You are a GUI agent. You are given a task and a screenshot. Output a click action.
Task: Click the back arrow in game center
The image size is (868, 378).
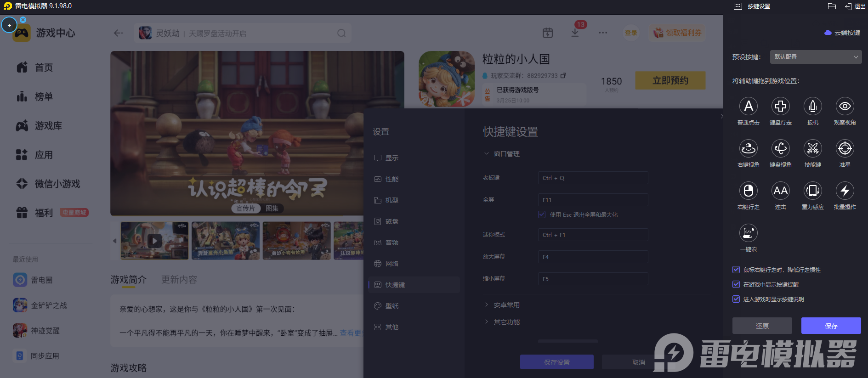[118, 33]
